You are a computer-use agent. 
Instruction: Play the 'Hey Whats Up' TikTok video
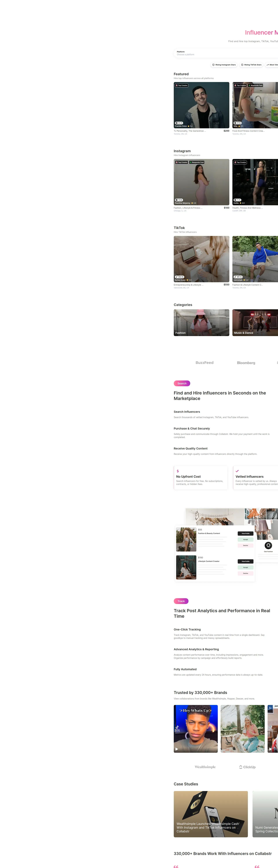[x=177, y=749]
